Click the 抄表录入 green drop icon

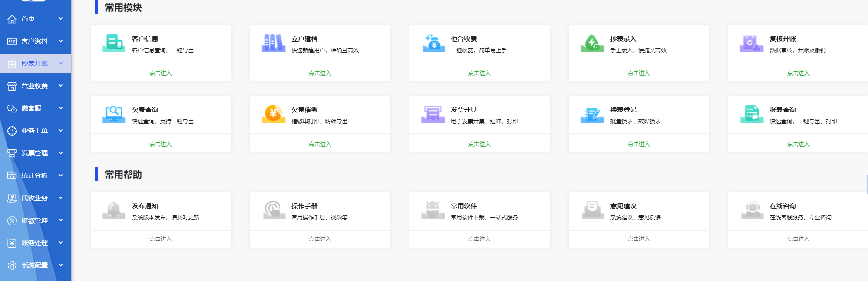592,43
